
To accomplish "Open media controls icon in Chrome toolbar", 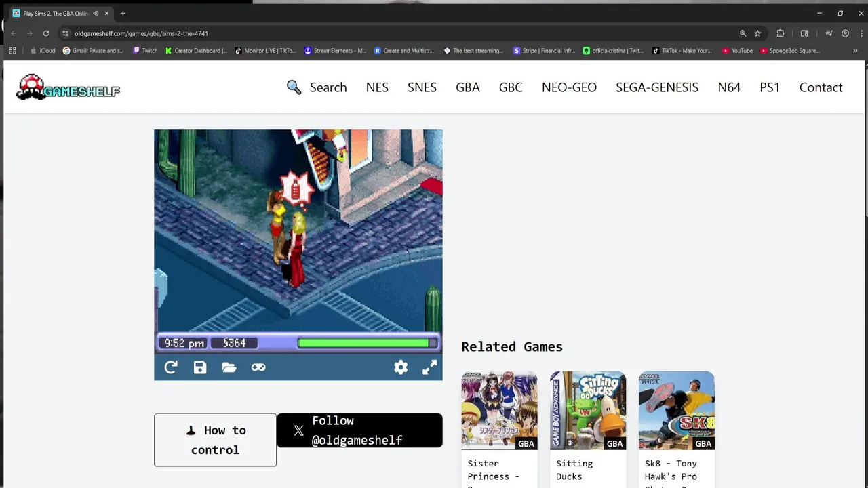I will tap(829, 33).
